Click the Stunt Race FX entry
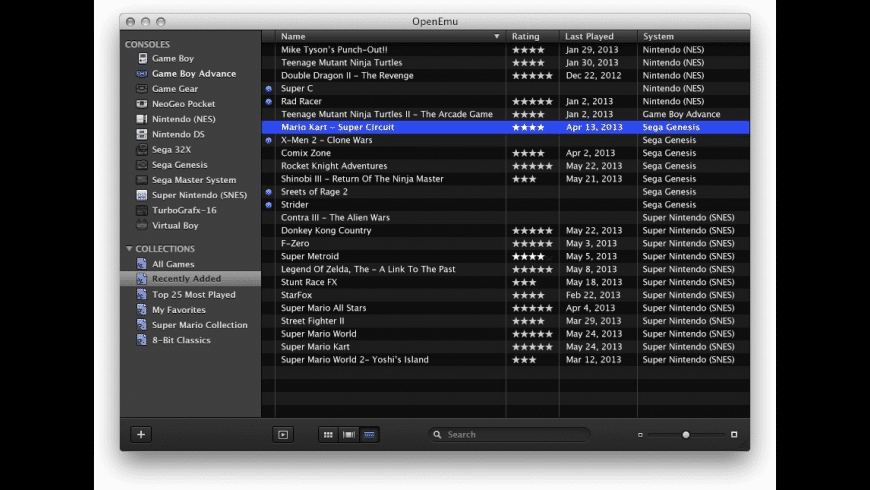Image resolution: width=870 pixels, height=490 pixels. [309, 282]
